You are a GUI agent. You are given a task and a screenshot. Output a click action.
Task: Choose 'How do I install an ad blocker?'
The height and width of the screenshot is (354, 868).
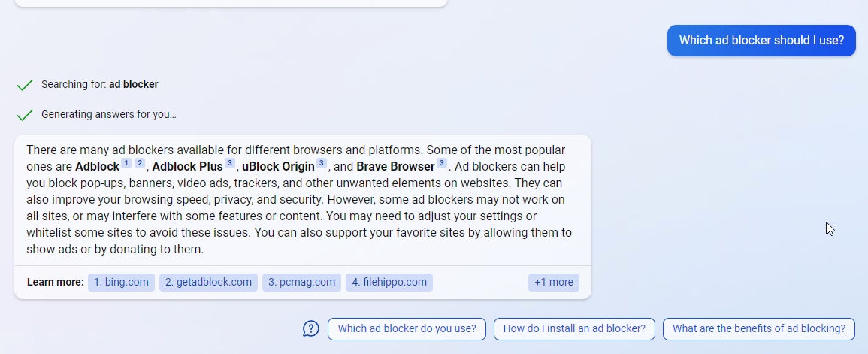point(574,328)
